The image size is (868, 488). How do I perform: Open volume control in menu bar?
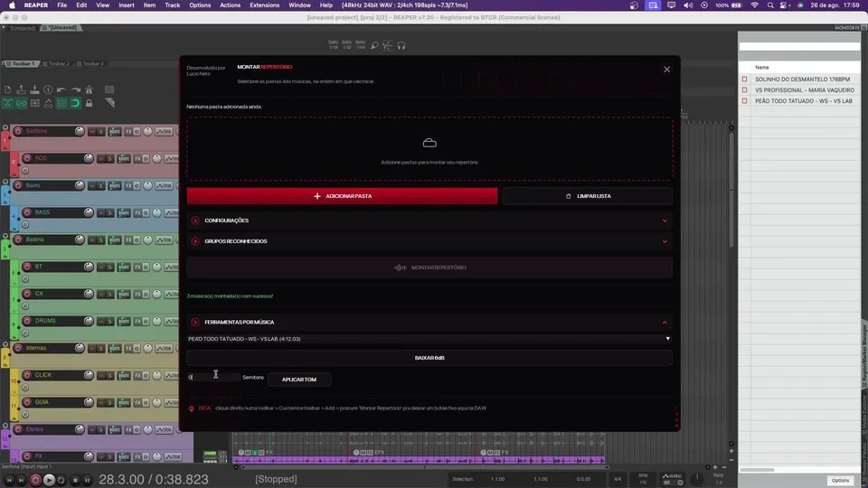click(x=687, y=5)
